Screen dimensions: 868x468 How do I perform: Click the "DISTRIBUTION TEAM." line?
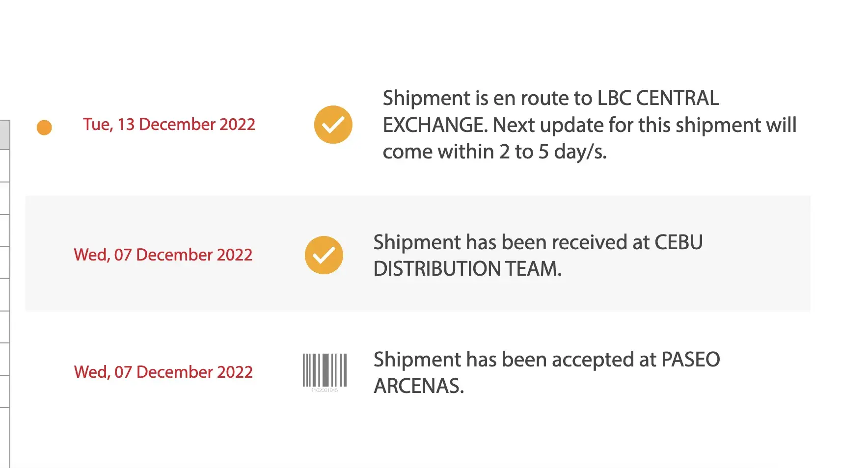(x=467, y=269)
